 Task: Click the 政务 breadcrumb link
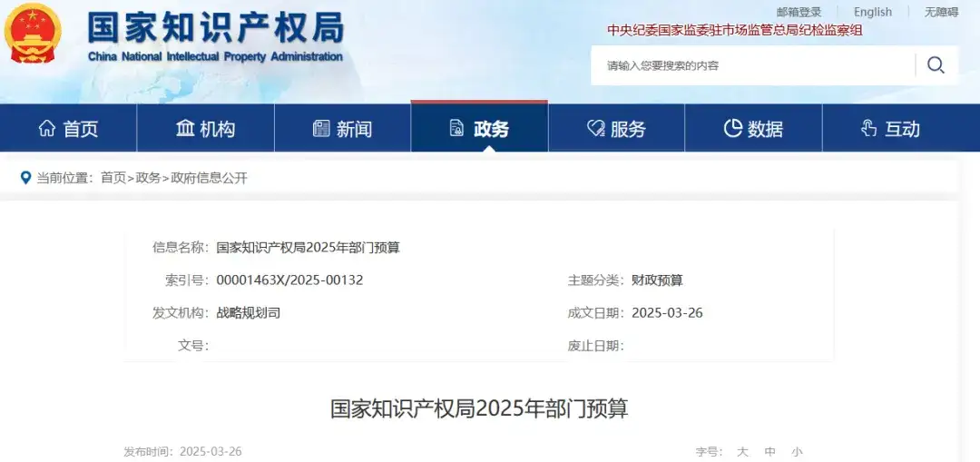[x=148, y=178]
